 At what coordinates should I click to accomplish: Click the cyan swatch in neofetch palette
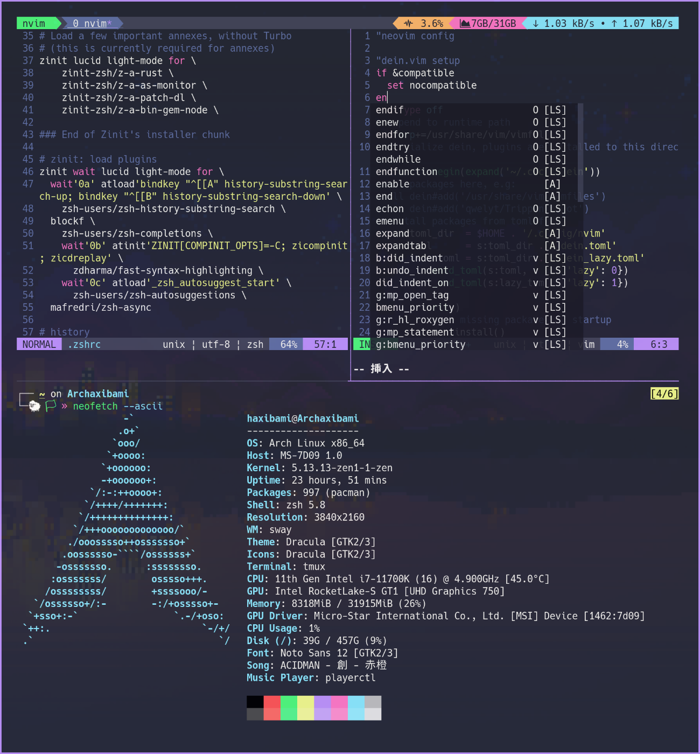(x=356, y=702)
